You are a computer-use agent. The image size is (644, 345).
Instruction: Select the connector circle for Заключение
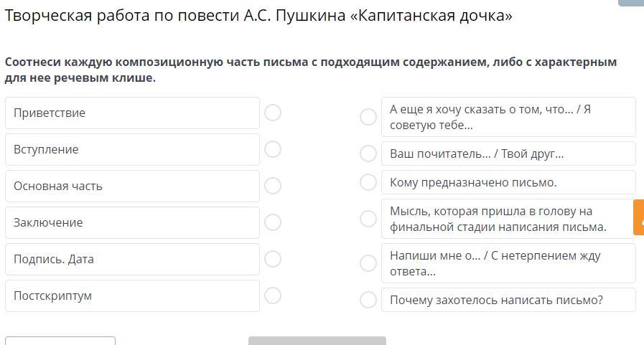coord(273,222)
